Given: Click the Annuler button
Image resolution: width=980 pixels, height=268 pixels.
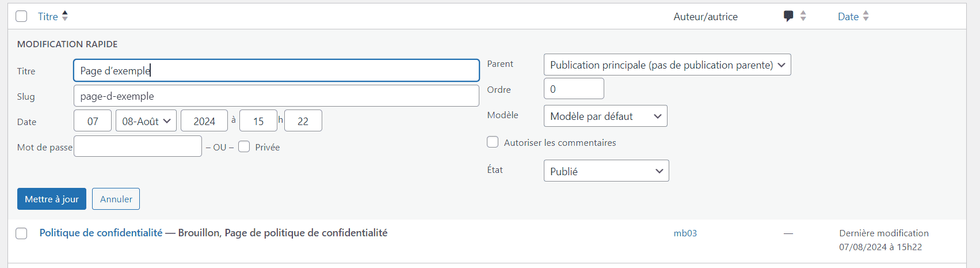Looking at the screenshot, I should pos(116,199).
